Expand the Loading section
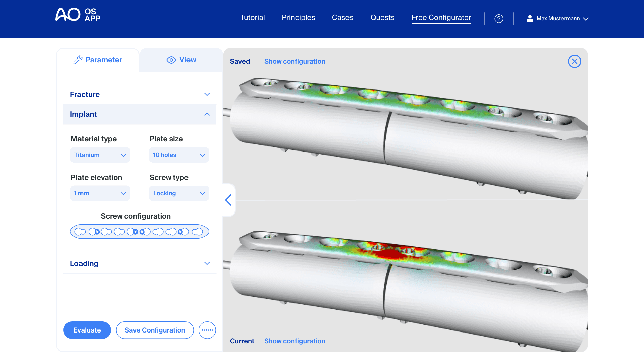The width and height of the screenshot is (644, 362). click(x=140, y=263)
